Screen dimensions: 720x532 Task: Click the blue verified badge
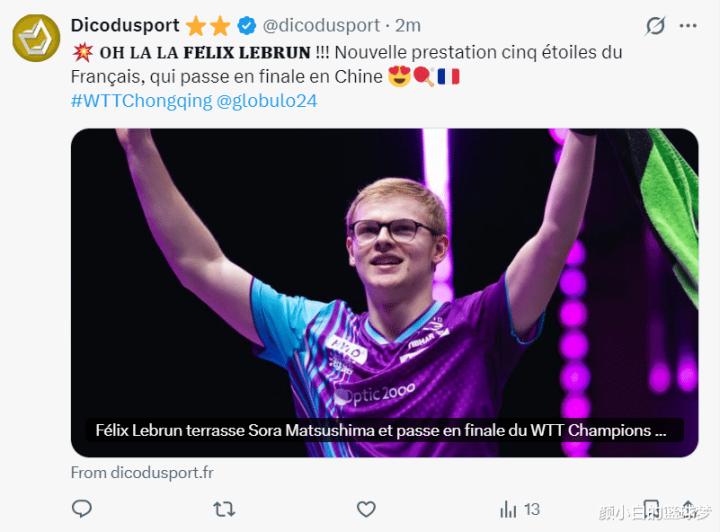pos(247,26)
